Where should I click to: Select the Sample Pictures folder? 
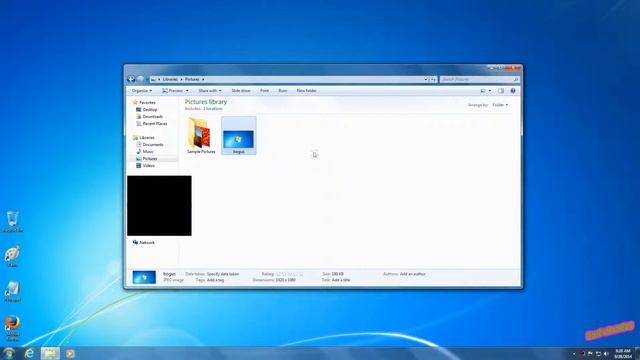point(201,136)
